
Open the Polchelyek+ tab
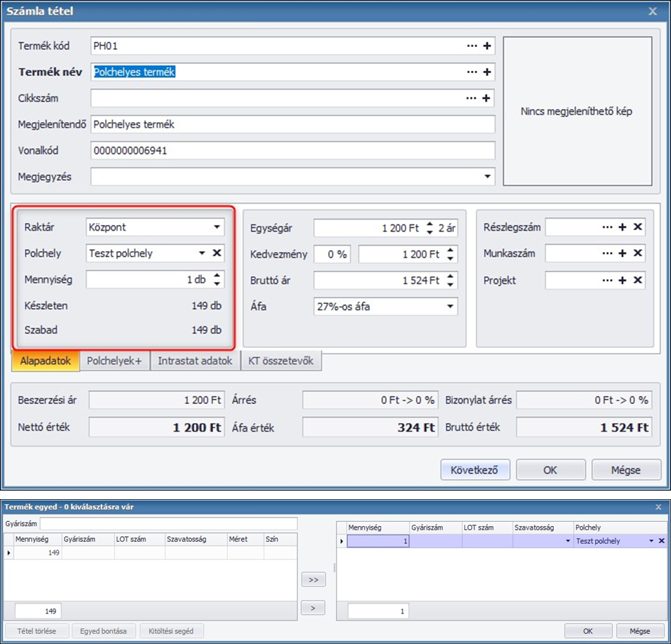114,361
